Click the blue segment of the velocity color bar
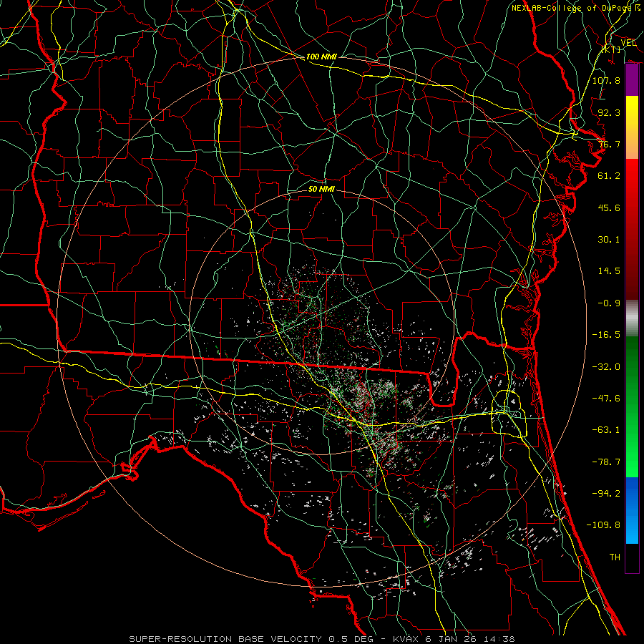 point(632,510)
